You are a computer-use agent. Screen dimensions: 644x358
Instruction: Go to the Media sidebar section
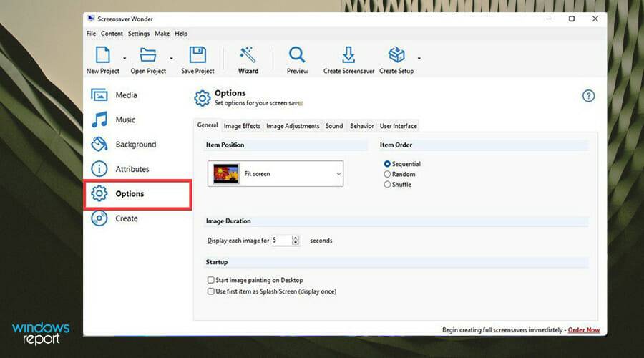[114, 95]
